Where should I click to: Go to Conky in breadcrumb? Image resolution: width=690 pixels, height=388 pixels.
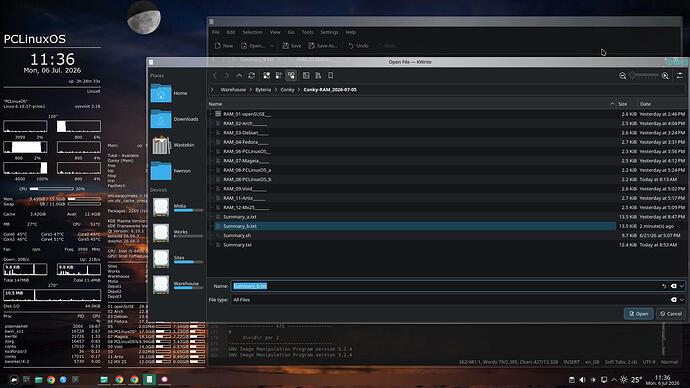(x=287, y=90)
